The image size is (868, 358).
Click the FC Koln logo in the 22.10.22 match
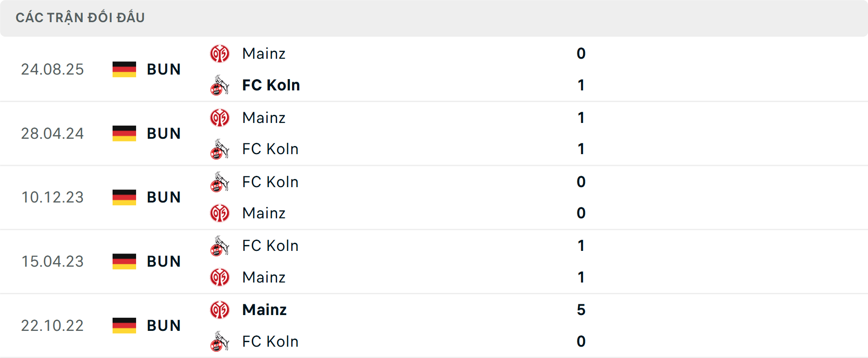point(220,341)
